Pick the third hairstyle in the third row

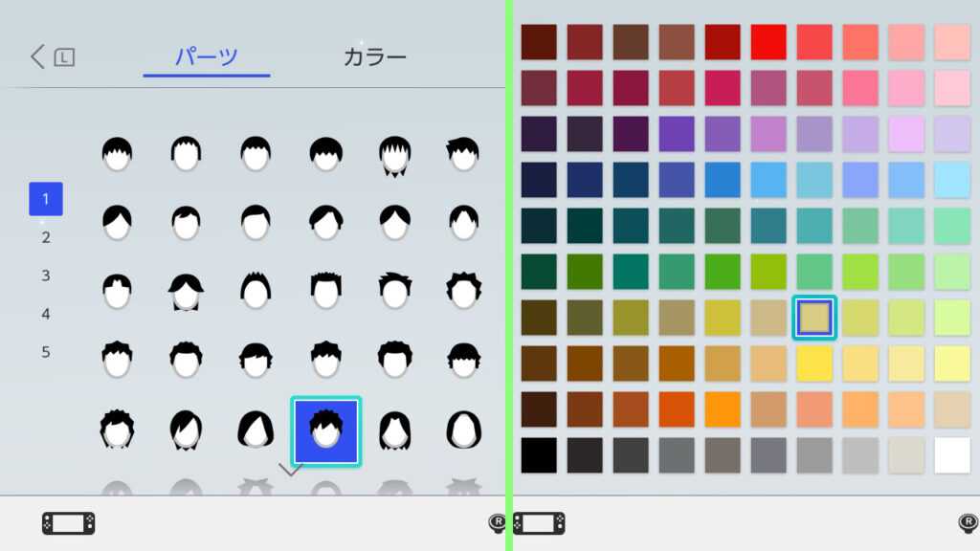click(x=256, y=291)
